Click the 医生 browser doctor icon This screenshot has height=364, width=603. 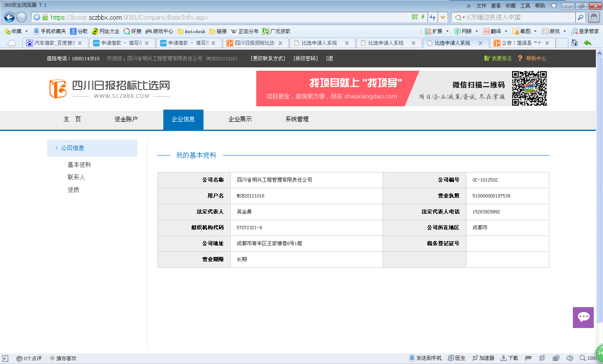tap(456, 358)
